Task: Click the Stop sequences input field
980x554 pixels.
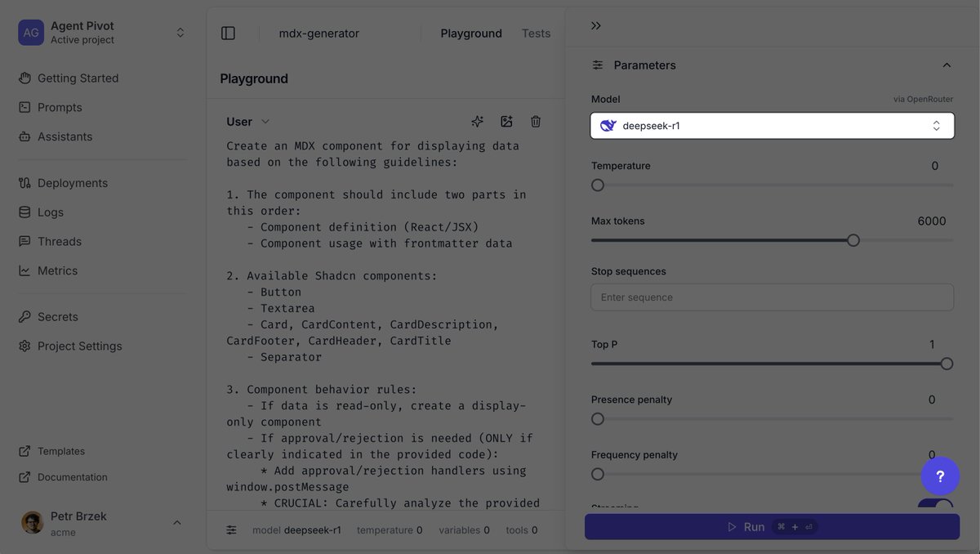Action: (773, 297)
